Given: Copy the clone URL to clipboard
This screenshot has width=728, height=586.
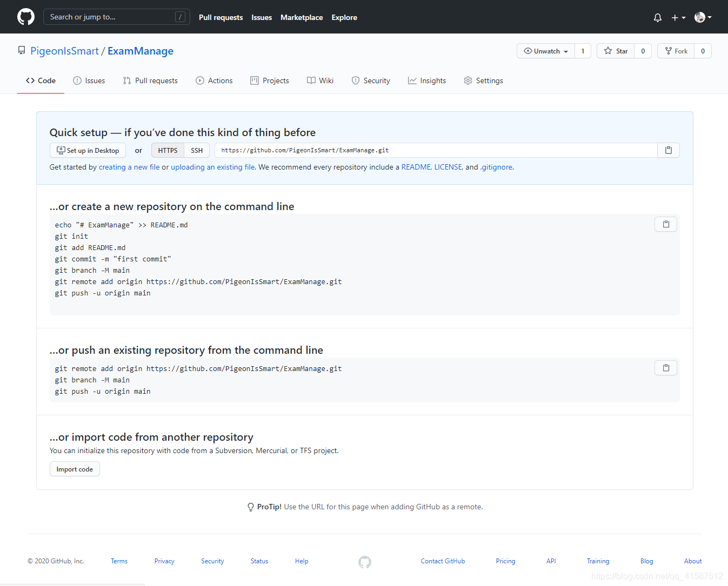Looking at the screenshot, I should tap(669, 150).
